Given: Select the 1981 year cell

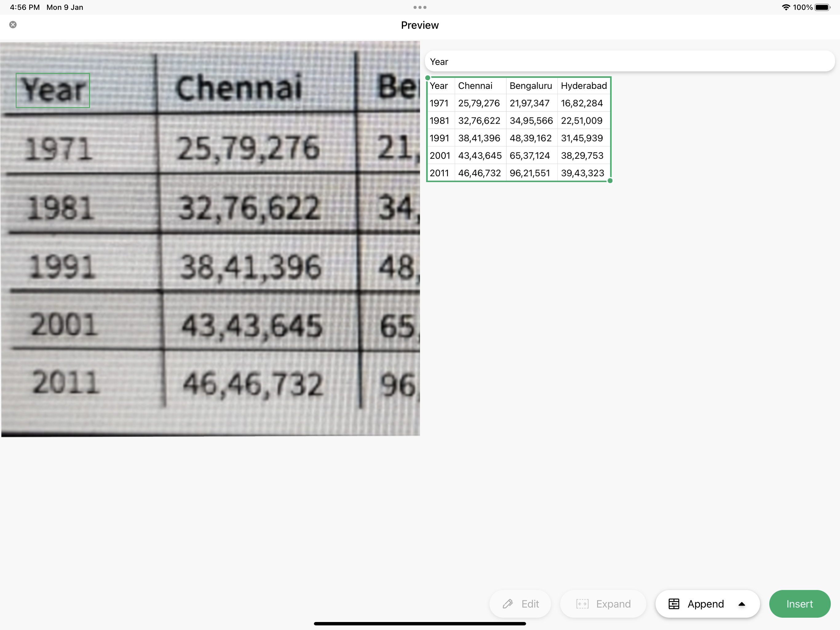Looking at the screenshot, I should pos(441,121).
